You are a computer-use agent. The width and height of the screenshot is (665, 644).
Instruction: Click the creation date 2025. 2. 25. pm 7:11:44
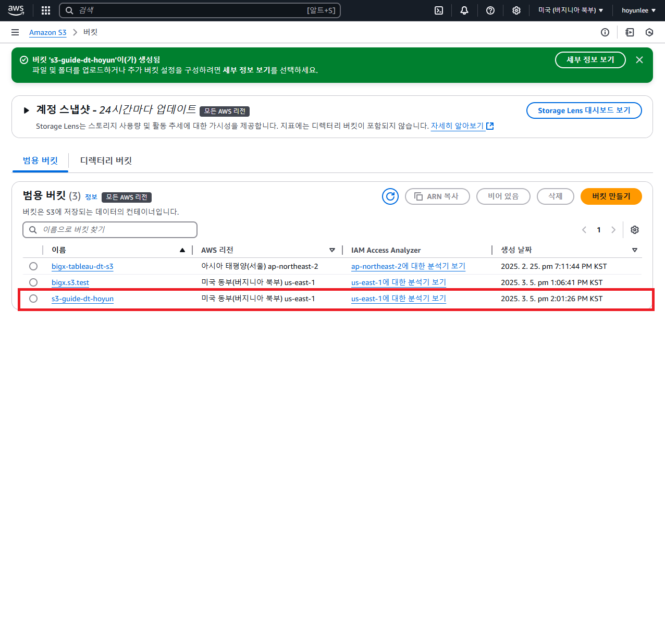[x=554, y=266]
